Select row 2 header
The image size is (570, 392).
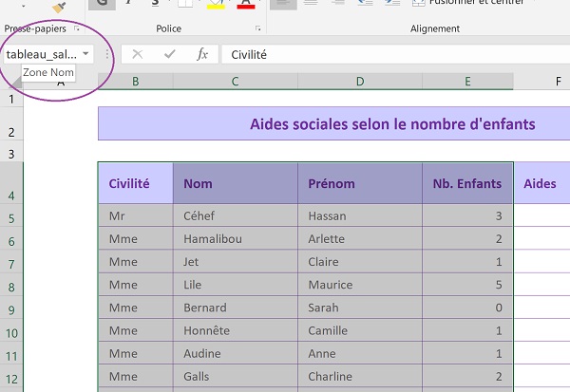point(11,123)
